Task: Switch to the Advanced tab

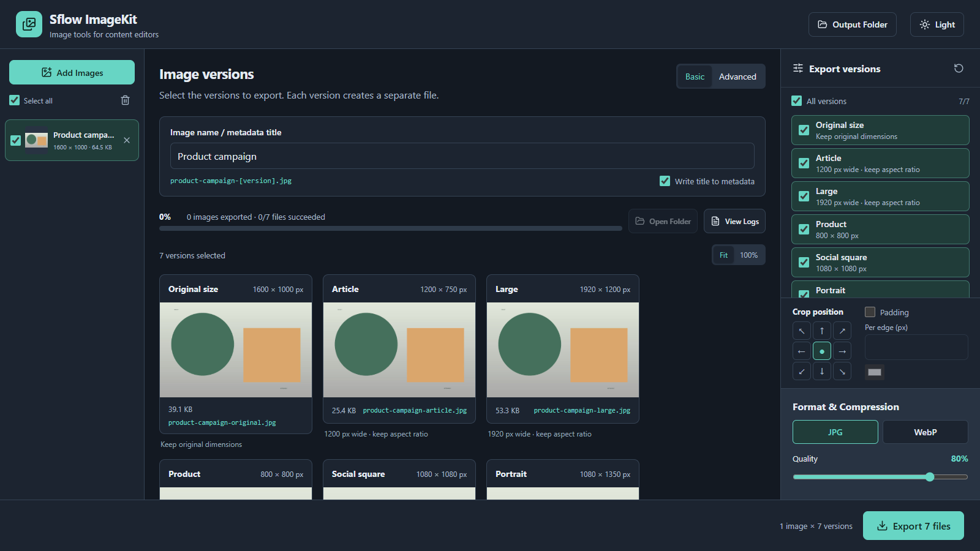Action: click(x=737, y=77)
